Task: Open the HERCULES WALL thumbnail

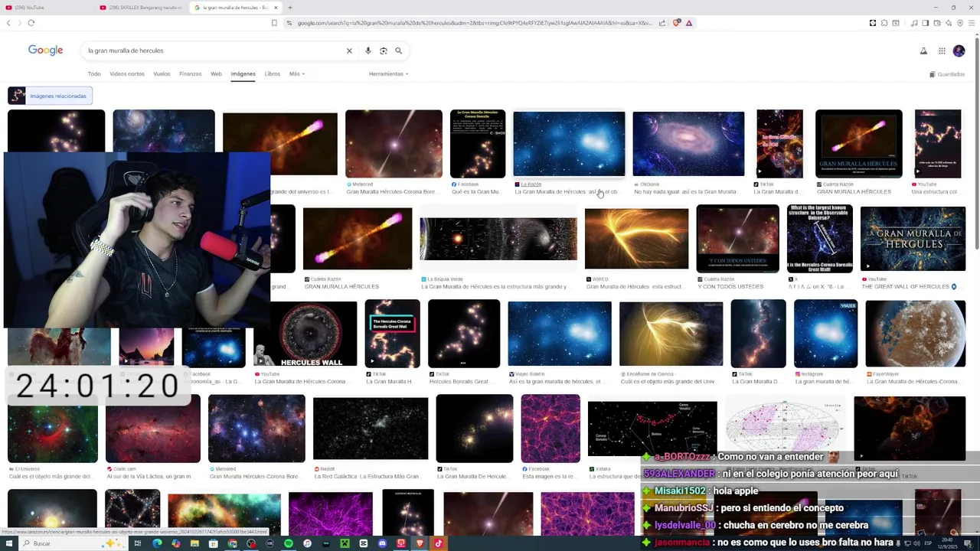Action: 305,334
